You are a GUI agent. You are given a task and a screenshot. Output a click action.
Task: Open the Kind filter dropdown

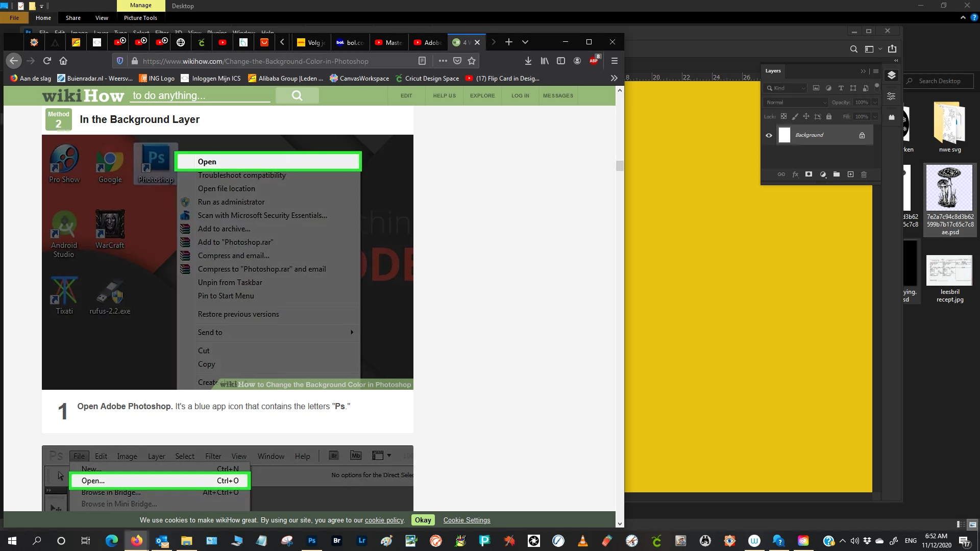pos(786,88)
